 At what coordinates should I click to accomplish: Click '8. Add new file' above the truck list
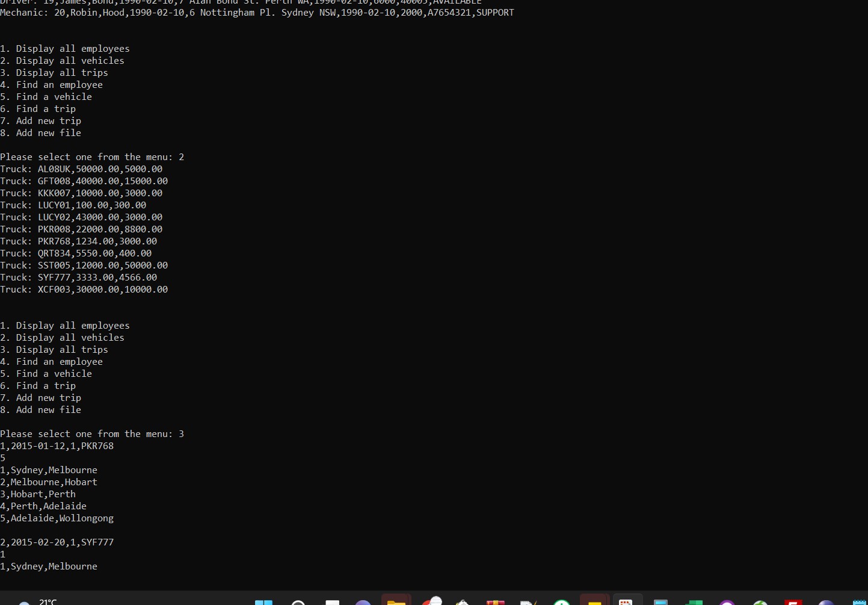pyautogui.click(x=41, y=133)
